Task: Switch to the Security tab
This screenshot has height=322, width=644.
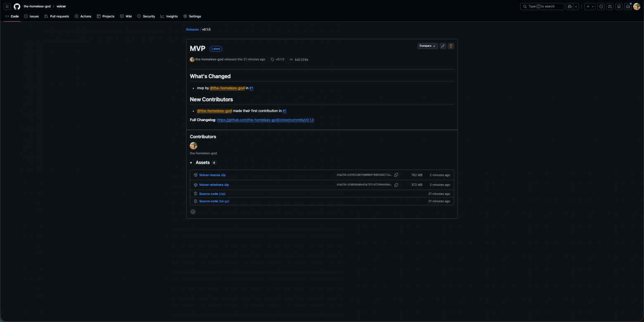Action: coord(146,17)
